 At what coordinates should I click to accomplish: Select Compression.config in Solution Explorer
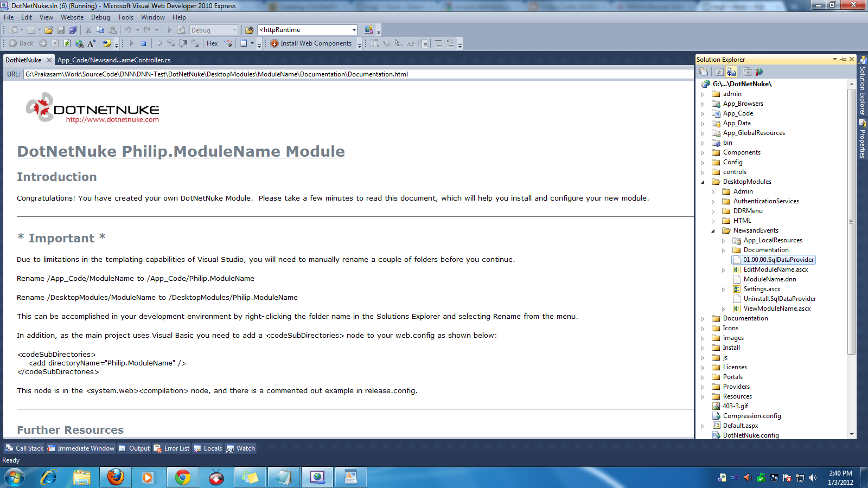point(751,416)
